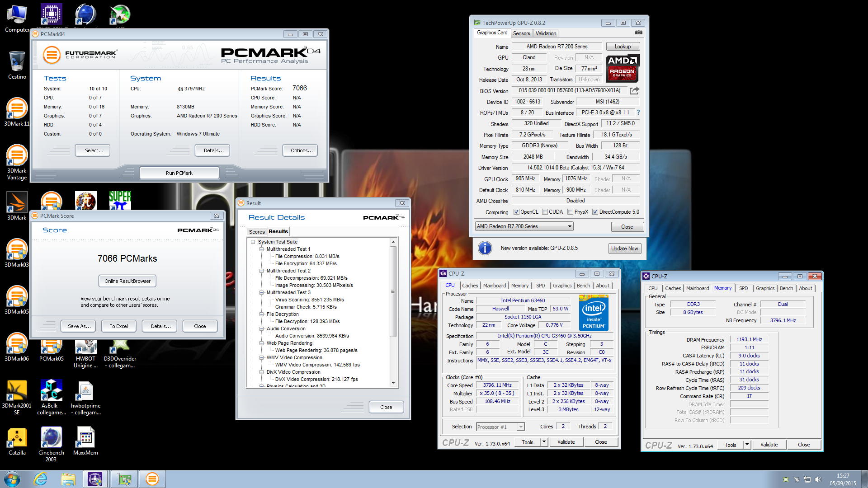The height and width of the screenshot is (488, 868).
Task: Toggle OpenCL checkbox in GPU-Z
Action: (516, 212)
